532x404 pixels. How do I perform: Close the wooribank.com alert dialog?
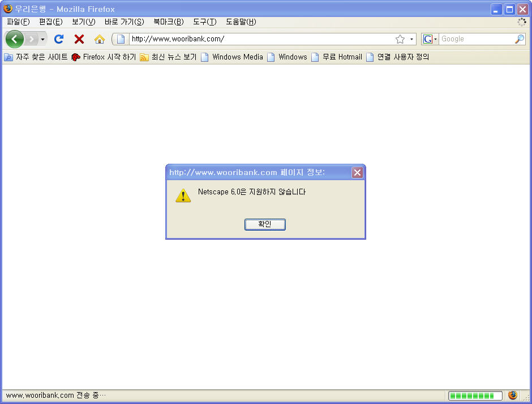[357, 173]
